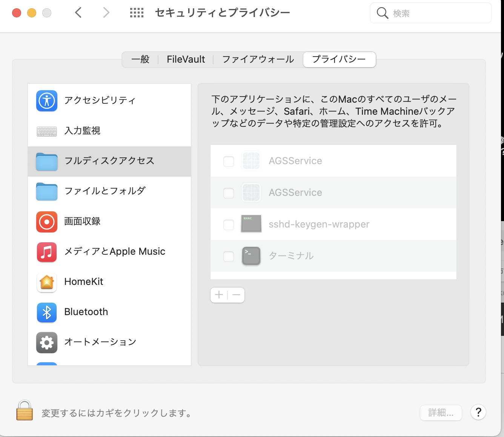Click the second AGSService app icon
This screenshot has height=437, width=504.
pyautogui.click(x=251, y=193)
